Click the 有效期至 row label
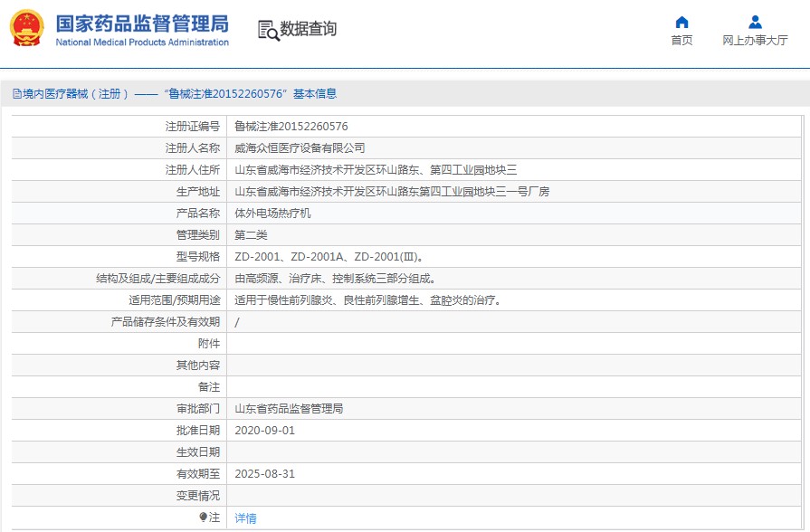 [198, 473]
